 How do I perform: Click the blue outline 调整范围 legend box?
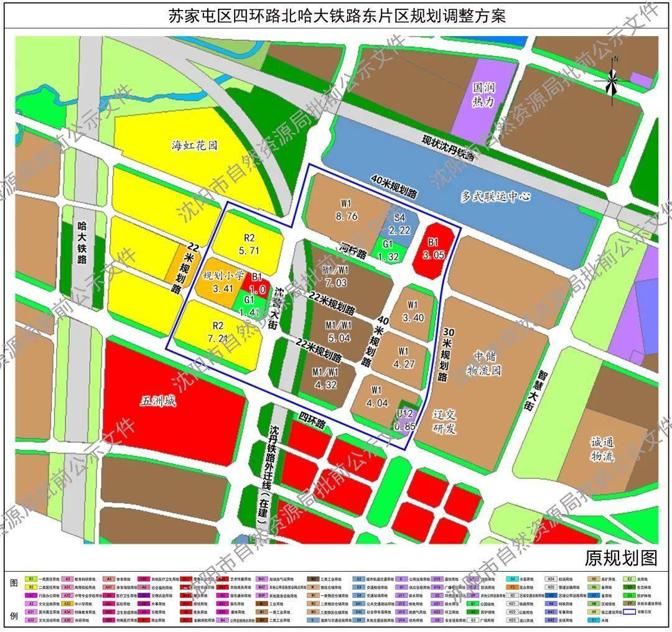[x=630, y=612]
